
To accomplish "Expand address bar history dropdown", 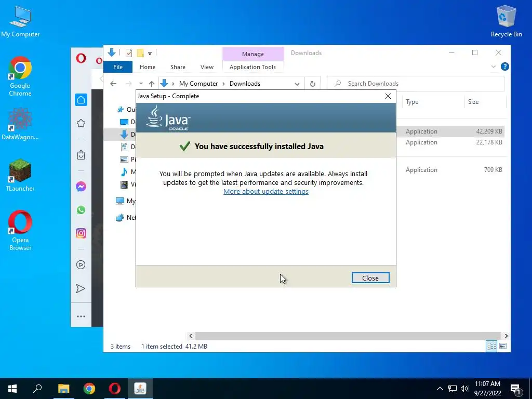I will point(297,84).
